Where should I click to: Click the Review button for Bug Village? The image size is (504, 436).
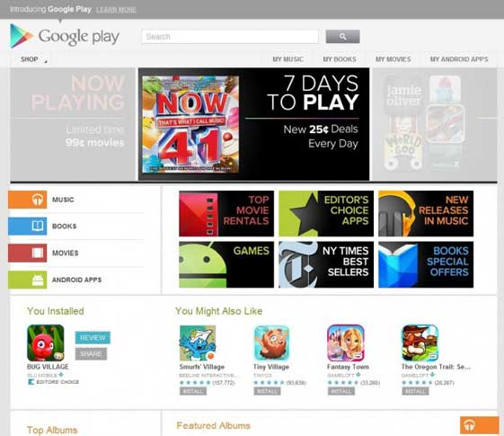(93, 338)
